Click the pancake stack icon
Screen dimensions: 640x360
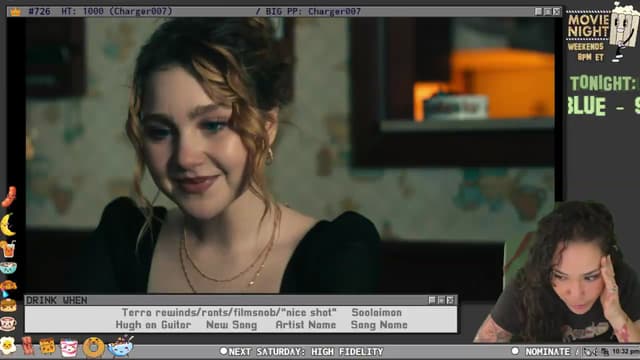[8, 305]
